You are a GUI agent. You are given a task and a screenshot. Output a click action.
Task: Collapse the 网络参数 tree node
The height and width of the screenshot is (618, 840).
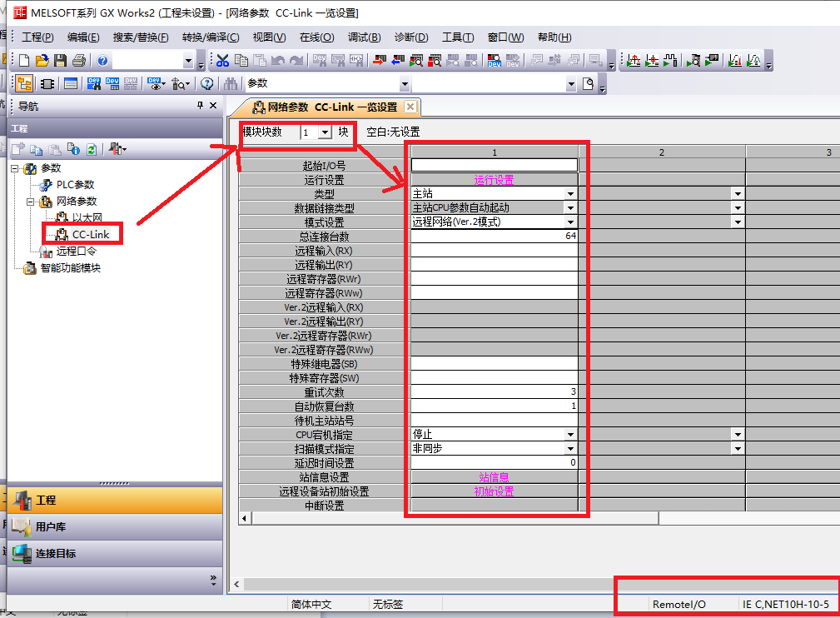[31, 202]
